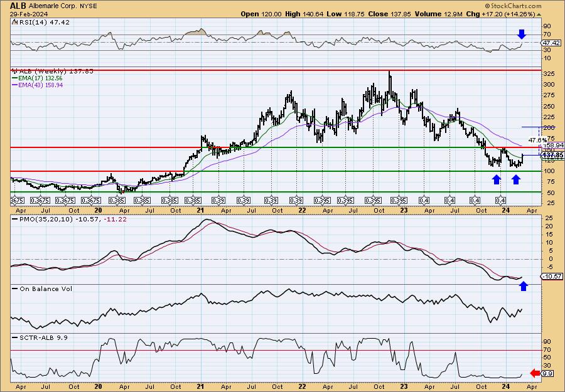Select the SCTR-ALB 9.9 label
The width and height of the screenshot is (565, 392).
pyautogui.click(x=40, y=337)
